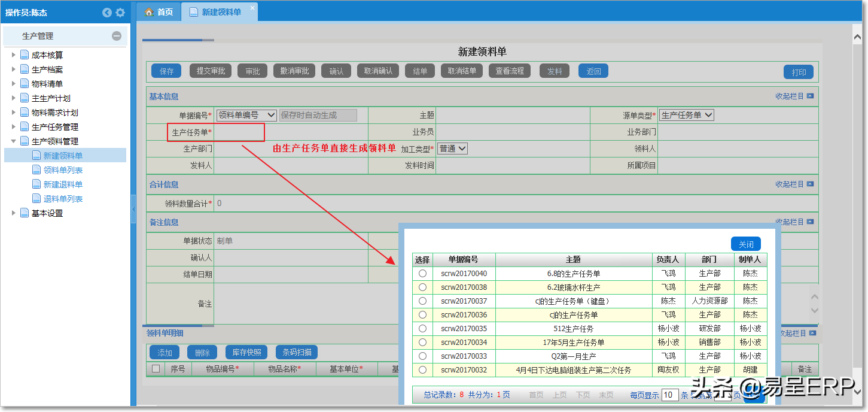Close the 新建领料单 tab
This screenshot has height=412, width=868.
[252, 8]
